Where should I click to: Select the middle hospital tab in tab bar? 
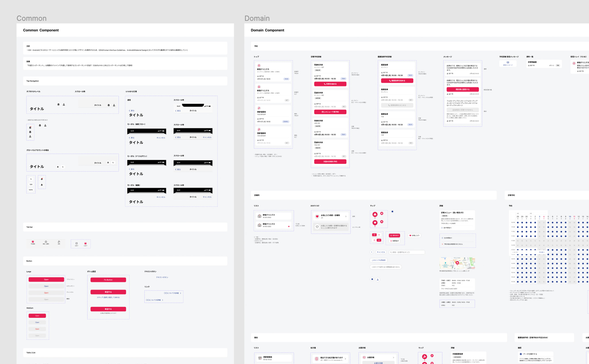(x=46, y=242)
